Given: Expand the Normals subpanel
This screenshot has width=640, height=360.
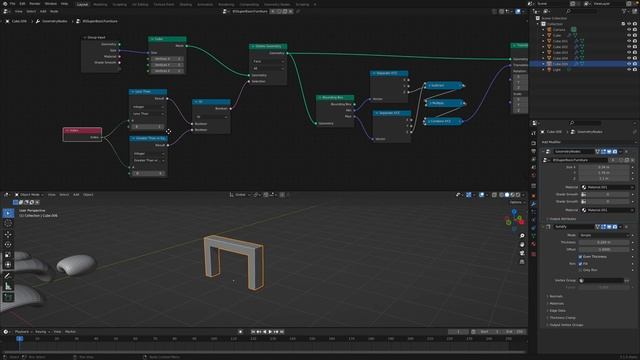Looking at the screenshot, I should click(x=556, y=296).
